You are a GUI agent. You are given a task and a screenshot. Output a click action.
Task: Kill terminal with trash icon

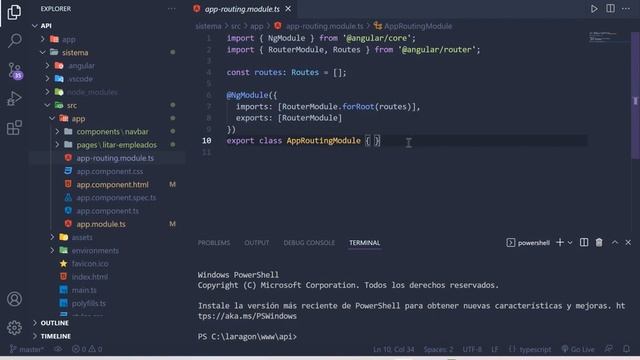tap(599, 242)
